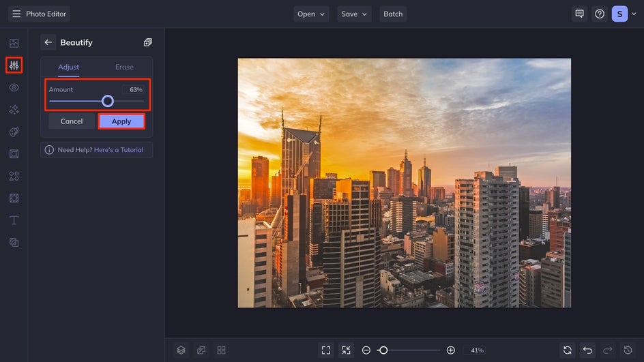
Task: Switch to the Adjust tab
Action: (69, 67)
